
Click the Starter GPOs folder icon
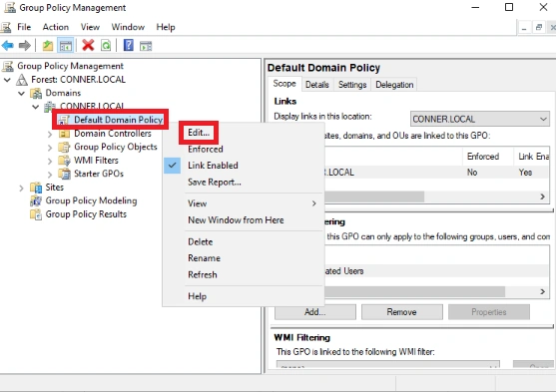click(x=64, y=174)
